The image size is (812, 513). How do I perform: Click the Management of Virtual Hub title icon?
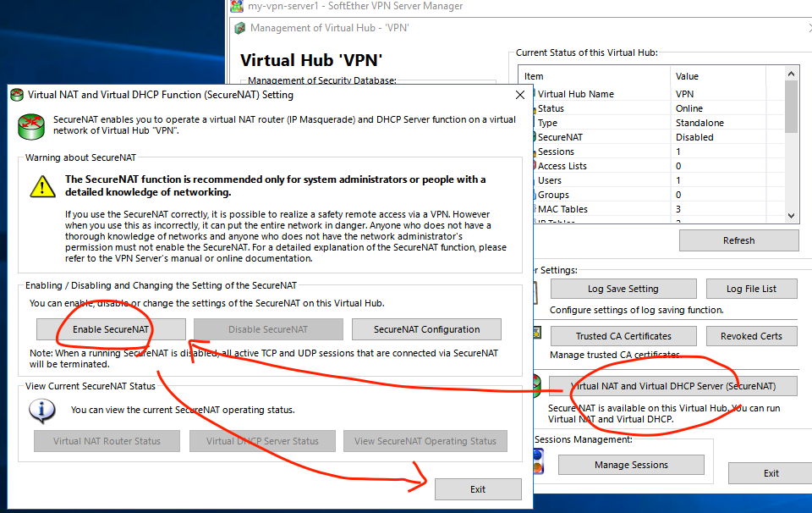[x=239, y=28]
